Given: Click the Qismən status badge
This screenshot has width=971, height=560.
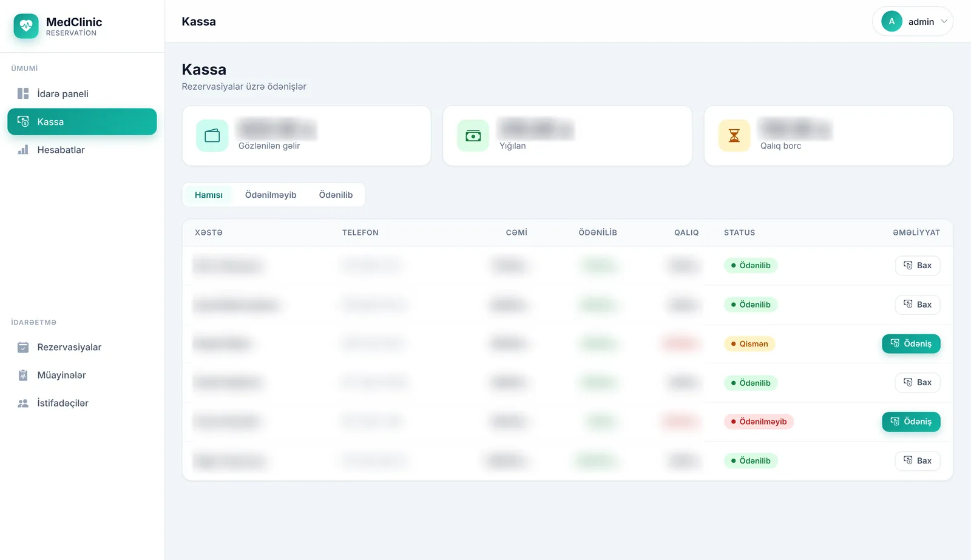Looking at the screenshot, I should pyautogui.click(x=749, y=344).
